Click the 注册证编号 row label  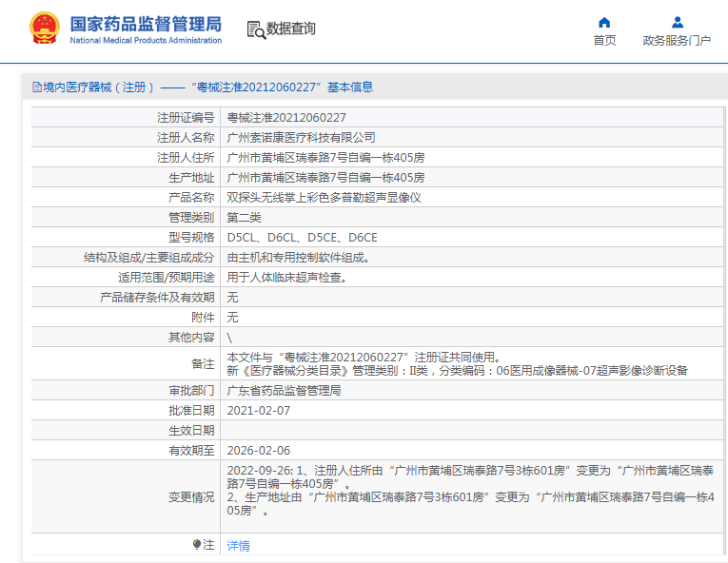[186, 118]
